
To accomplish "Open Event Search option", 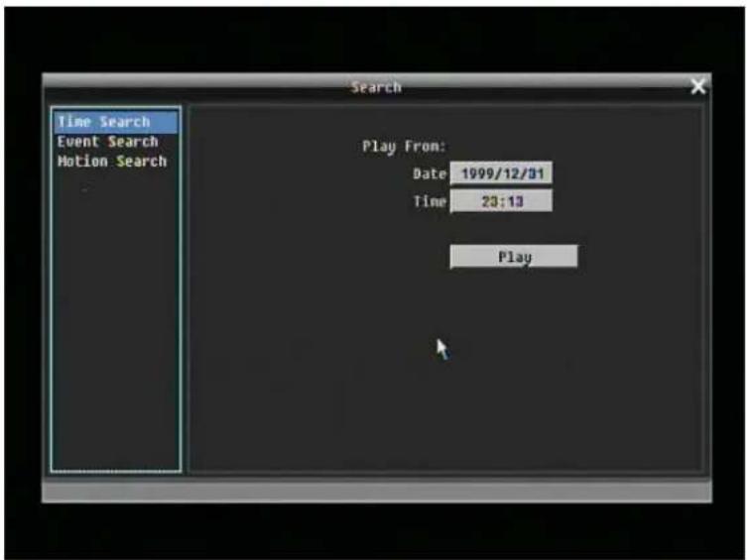I will coord(108,142).
